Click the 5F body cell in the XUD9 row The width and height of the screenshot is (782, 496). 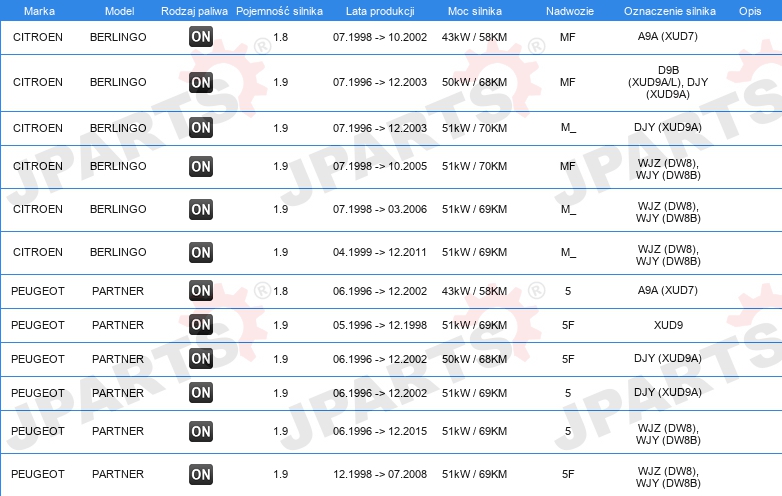pyautogui.click(x=568, y=325)
